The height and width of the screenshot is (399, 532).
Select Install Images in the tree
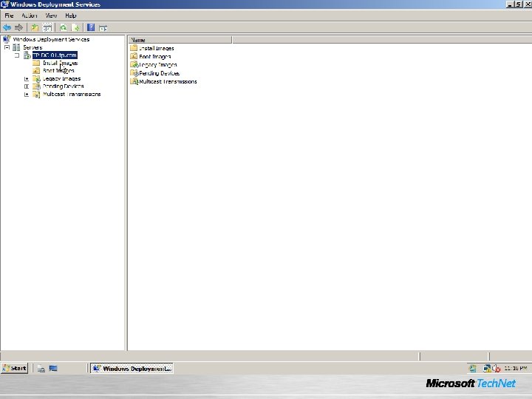tap(60, 63)
